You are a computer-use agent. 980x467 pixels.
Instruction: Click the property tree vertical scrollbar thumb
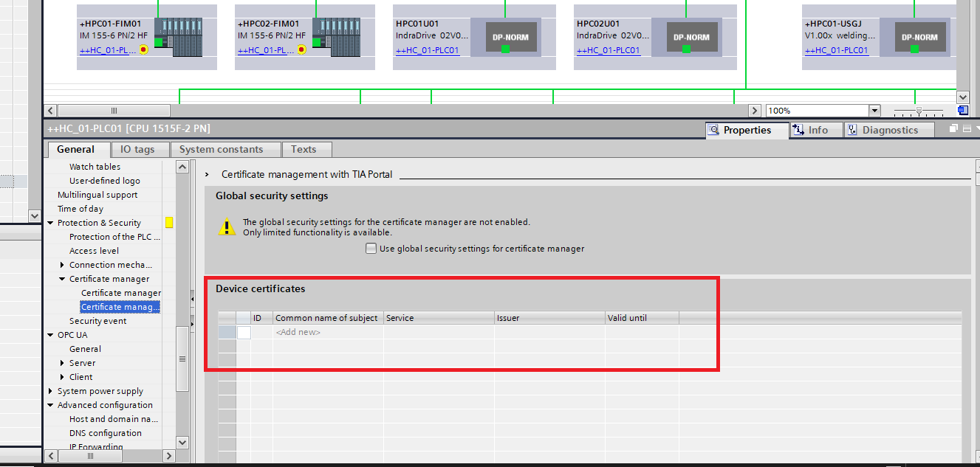tap(183, 359)
